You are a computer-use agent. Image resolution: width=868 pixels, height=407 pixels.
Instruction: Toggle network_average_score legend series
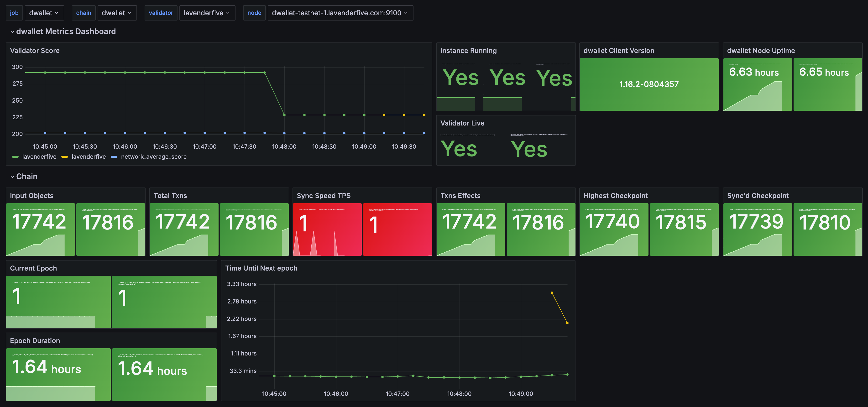(154, 157)
